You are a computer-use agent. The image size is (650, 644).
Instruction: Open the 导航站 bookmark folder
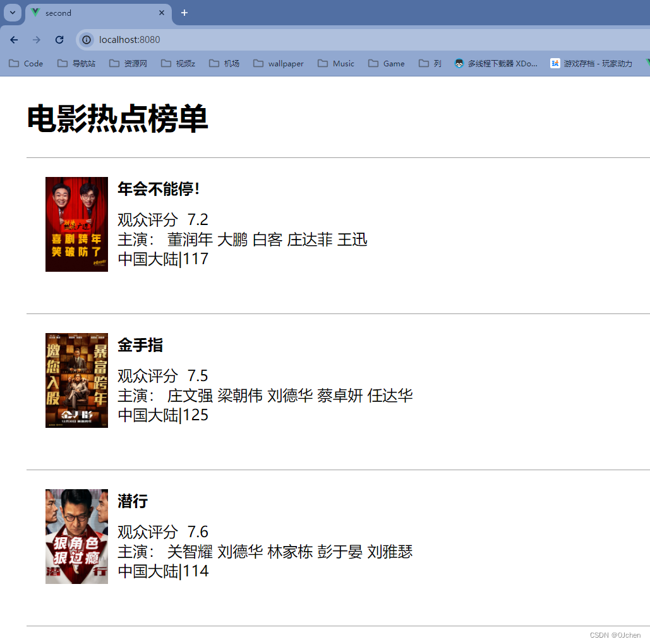click(76, 63)
